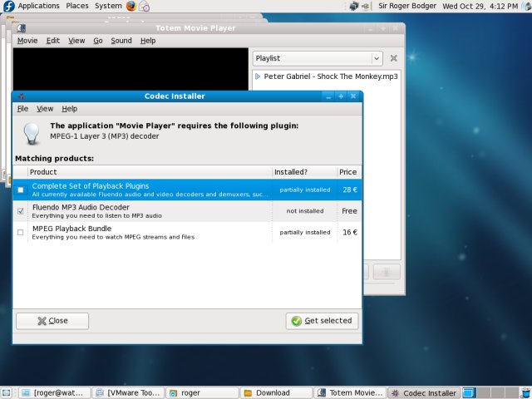Viewport: 532px width, 399px height.
Task: Click the show desktop button in bottom panel
Action: 7,393
